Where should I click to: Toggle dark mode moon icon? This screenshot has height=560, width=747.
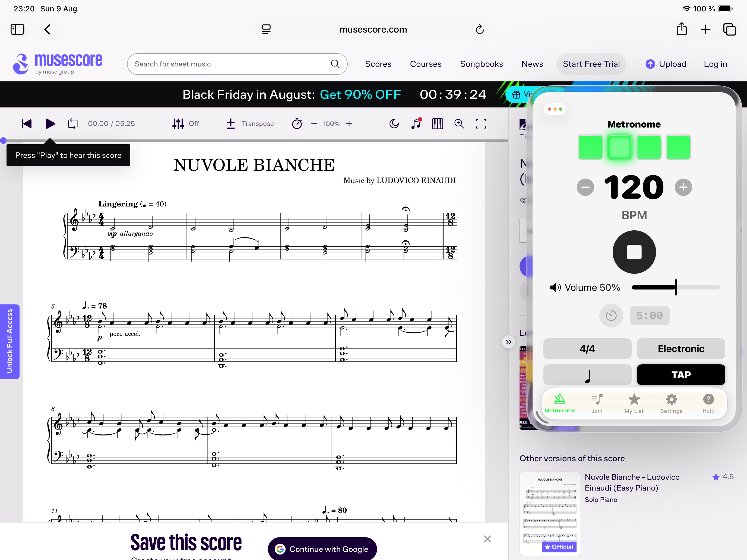tap(394, 123)
